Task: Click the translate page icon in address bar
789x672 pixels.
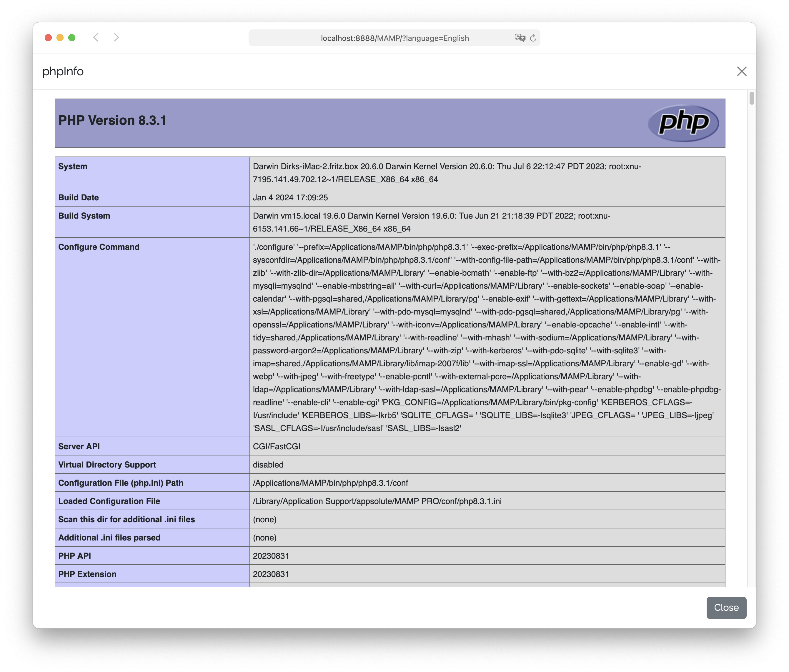Action: 520,38
